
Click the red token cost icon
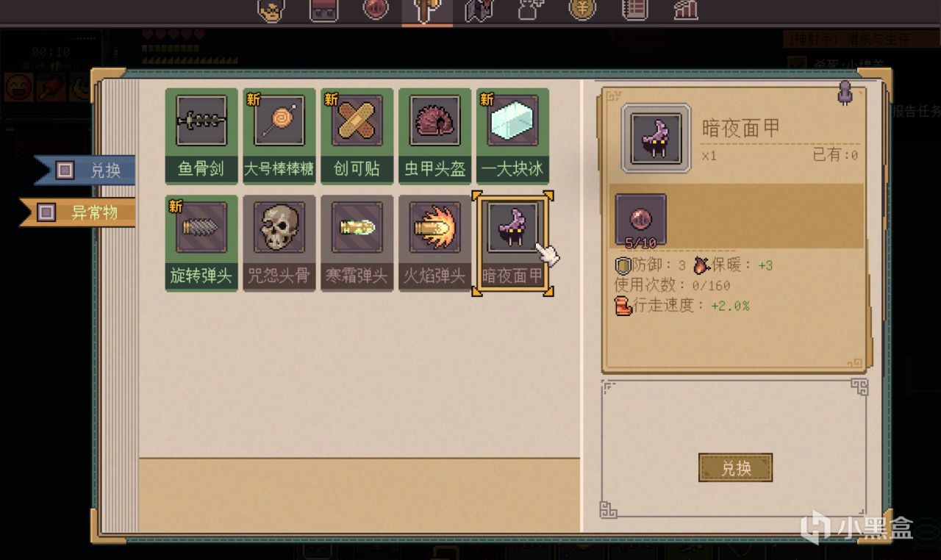tap(640, 220)
